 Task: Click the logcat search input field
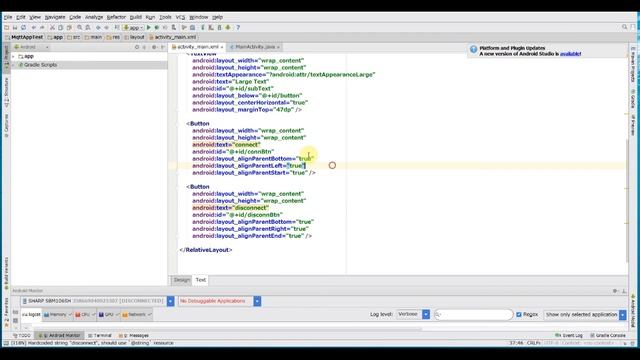(473, 314)
